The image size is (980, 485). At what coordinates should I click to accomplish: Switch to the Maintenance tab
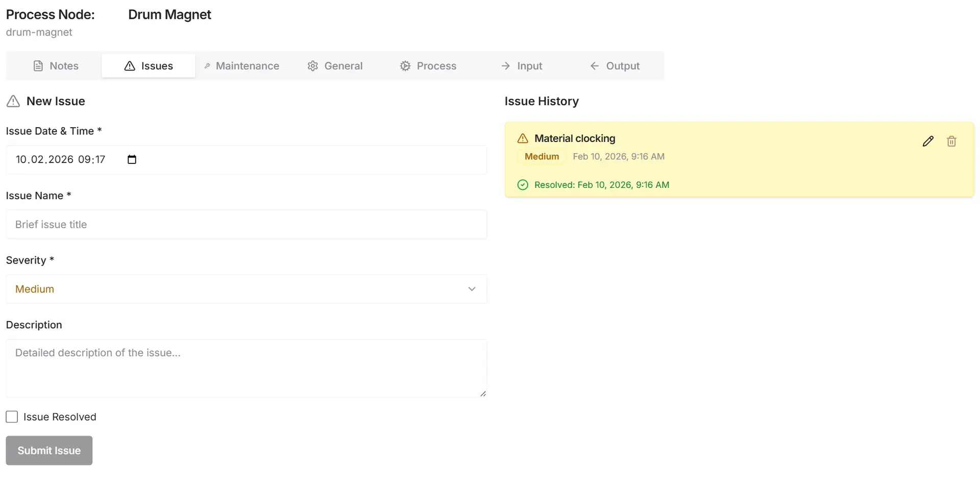click(x=242, y=66)
